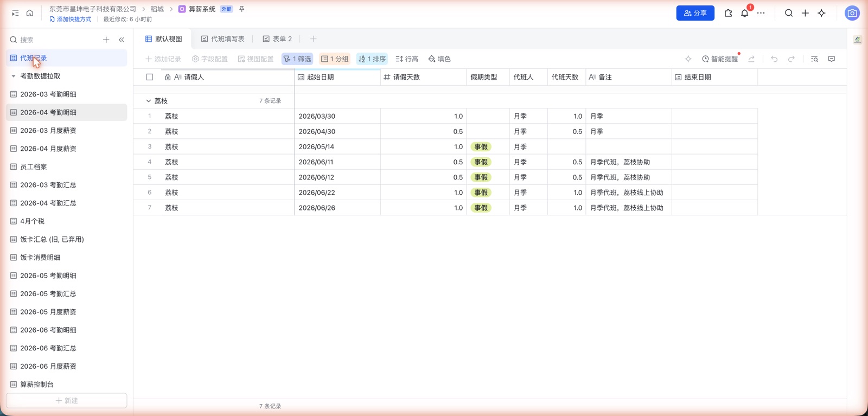Image resolution: width=868 pixels, height=416 pixels.
Task: Open the 1 分组 grouping settings
Action: coord(335,59)
